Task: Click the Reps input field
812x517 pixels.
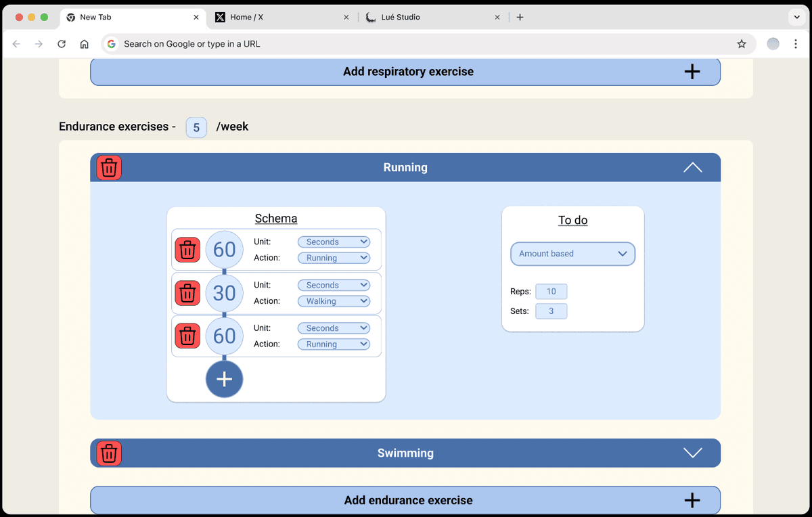Action: 551,292
